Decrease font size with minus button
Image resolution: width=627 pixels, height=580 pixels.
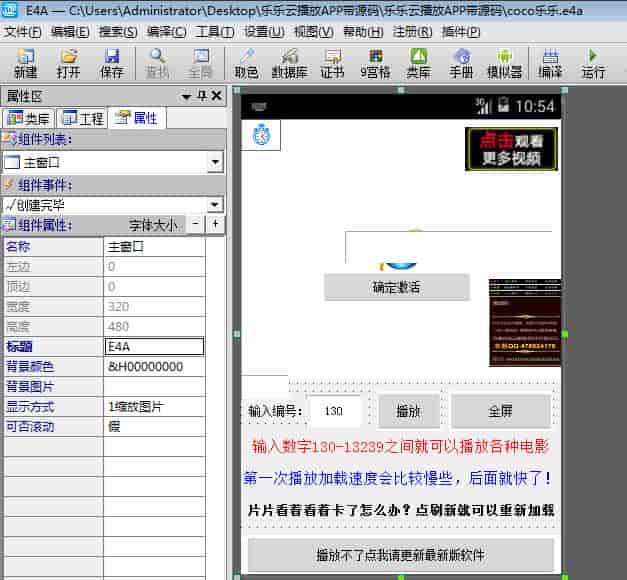pos(194,225)
